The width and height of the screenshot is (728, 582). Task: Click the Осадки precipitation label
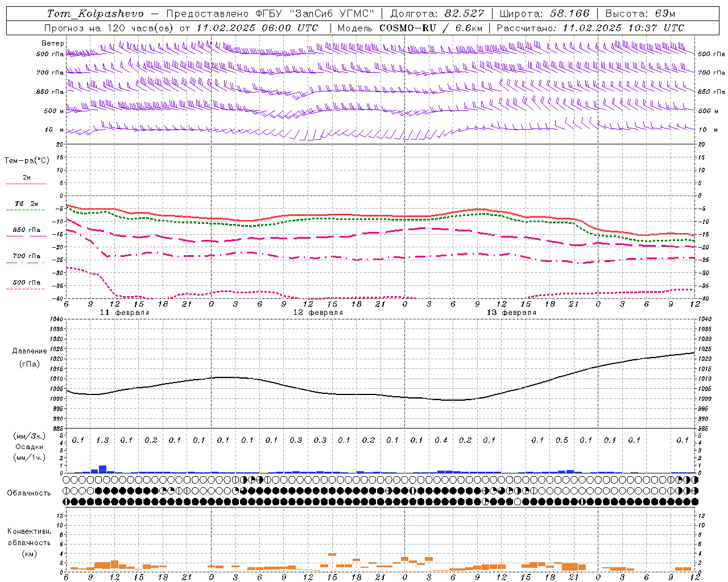(30, 447)
